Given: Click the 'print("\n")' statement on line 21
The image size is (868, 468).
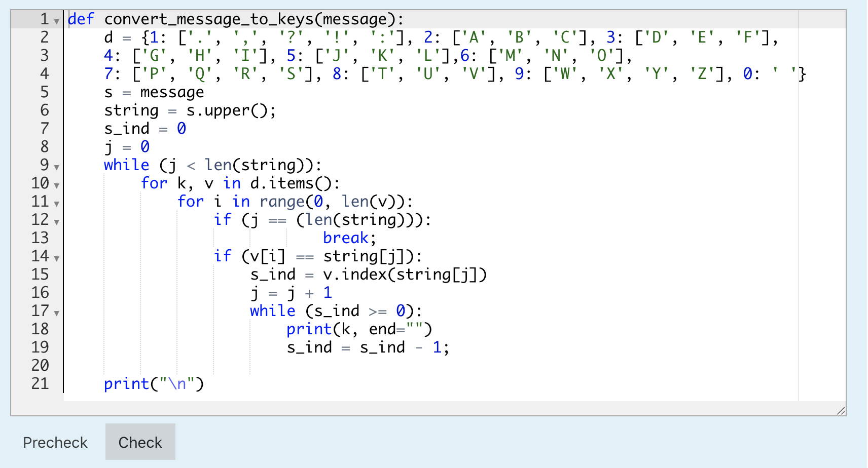Looking at the screenshot, I should [154, 384].
